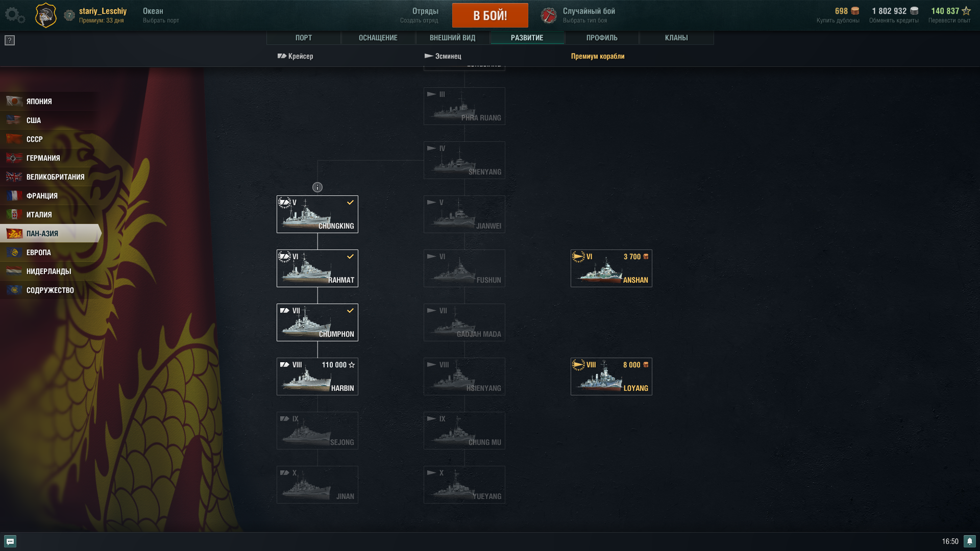Click the Pan-Asia flag icon
The image size is (980, 551).
(x=14, y=234)
